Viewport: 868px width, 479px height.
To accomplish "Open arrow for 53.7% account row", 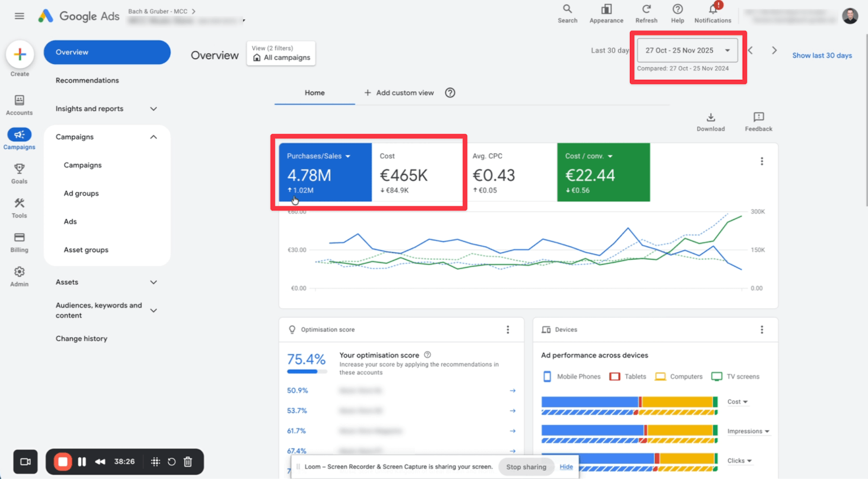I will click(513, 411).
